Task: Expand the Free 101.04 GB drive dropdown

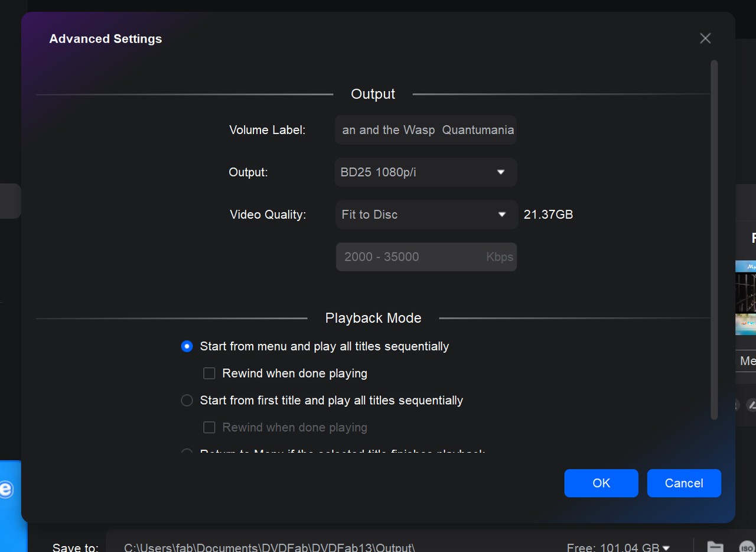Action: pos(667,548)
